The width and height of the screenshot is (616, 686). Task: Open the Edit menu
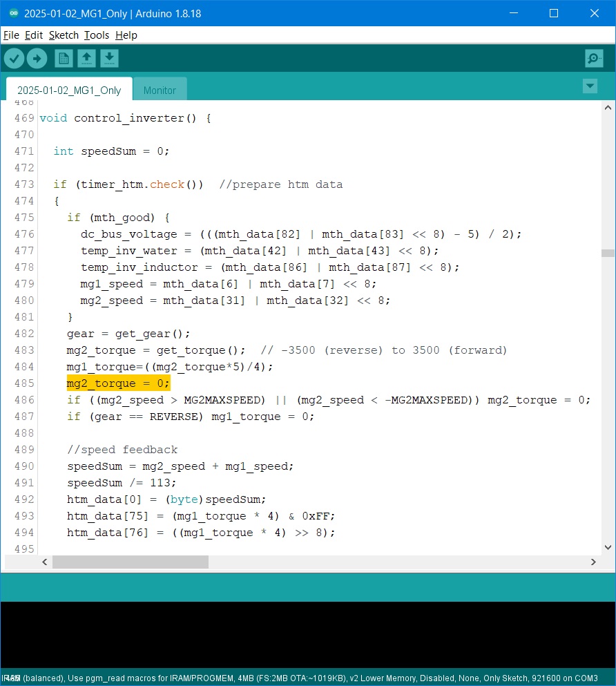click(34, 35)
